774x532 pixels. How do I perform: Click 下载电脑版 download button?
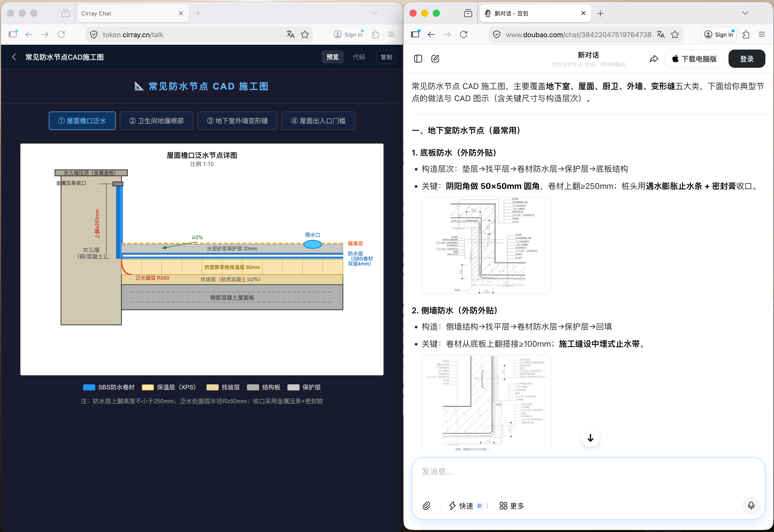pyautogui.click(x=695, y=59)
